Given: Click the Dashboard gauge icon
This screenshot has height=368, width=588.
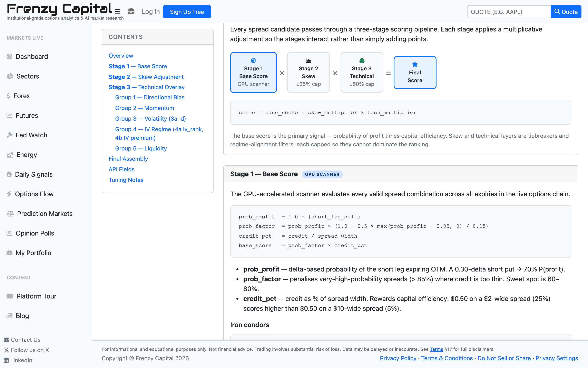Looking at the screenshot, I should coord(9,56).
